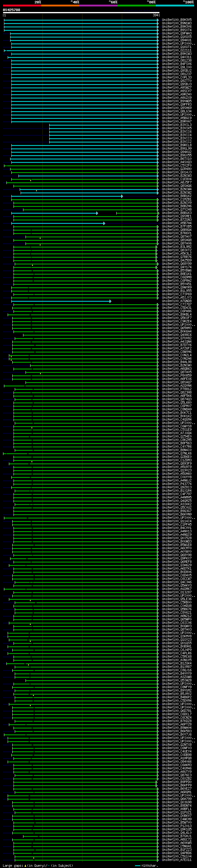The width and height of the screenshot is (197, 868).
Task: Click the UniRef100_Q94KU1 label
Action: (x=177, y=40)
